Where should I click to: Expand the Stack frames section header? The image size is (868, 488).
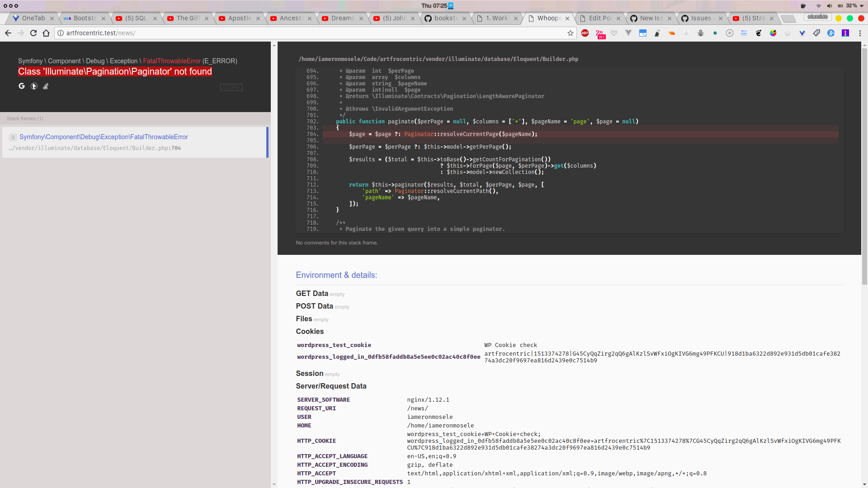[25, 118]
